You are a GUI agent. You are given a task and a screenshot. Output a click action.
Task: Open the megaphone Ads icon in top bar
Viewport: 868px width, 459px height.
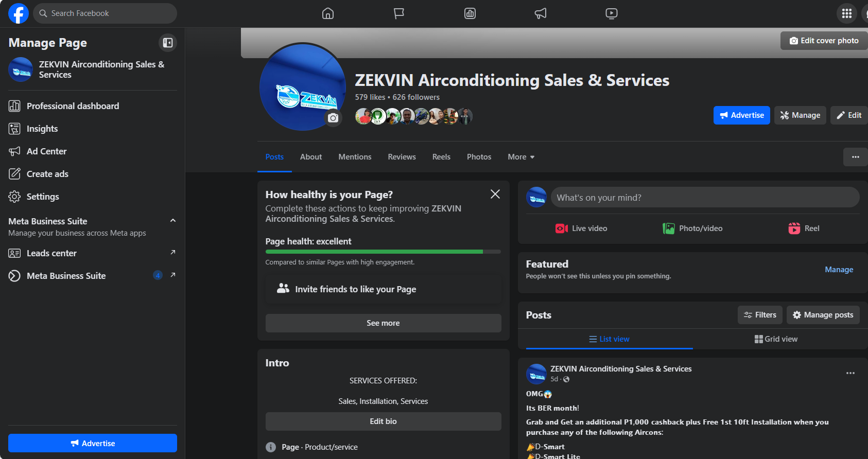[x=541, y=13]
